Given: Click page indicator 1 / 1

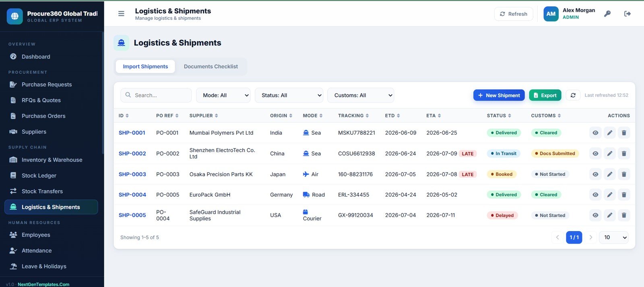Looking at the screenshot, I should click(x=574, y=237).
